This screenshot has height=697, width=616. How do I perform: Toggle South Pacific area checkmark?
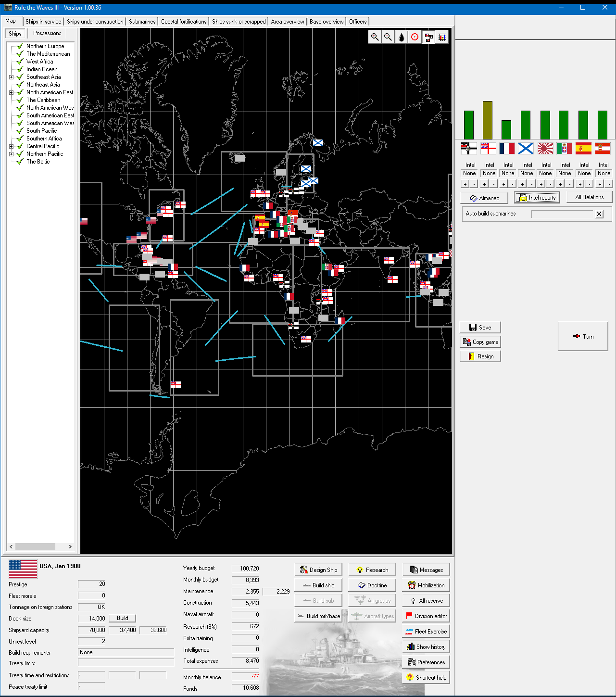click(20, 131)
